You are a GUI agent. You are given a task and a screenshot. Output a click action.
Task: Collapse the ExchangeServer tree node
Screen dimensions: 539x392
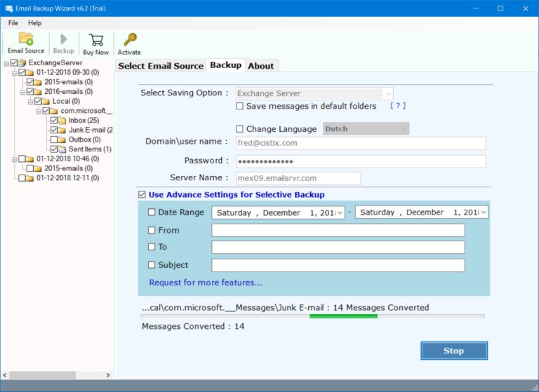[6, 63]
